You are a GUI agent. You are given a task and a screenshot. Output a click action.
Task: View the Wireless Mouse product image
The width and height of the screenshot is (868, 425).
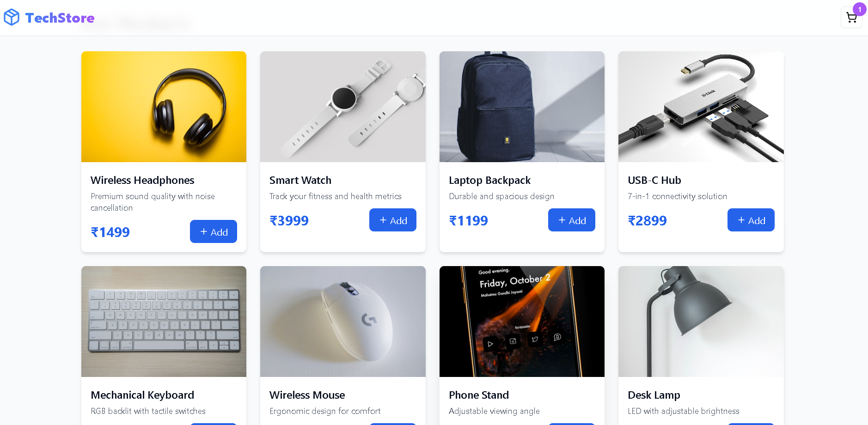point(343,322)
